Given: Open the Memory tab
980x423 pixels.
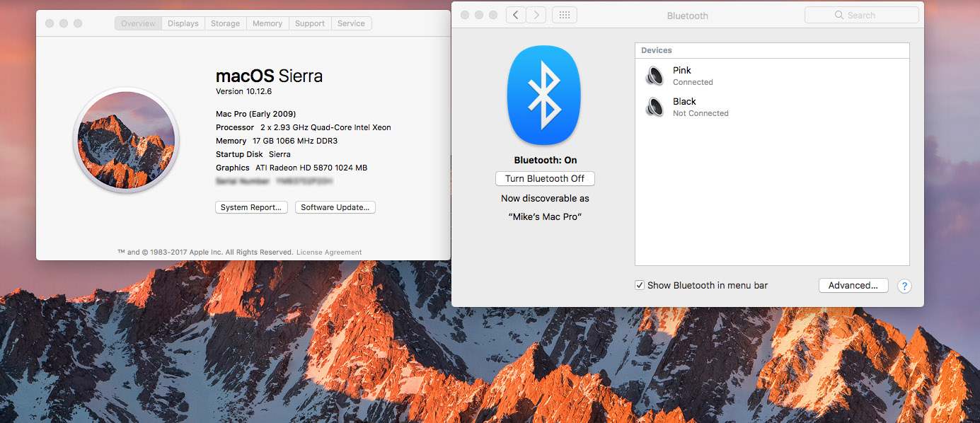Looking at the screenshot, I should point(267,23).
